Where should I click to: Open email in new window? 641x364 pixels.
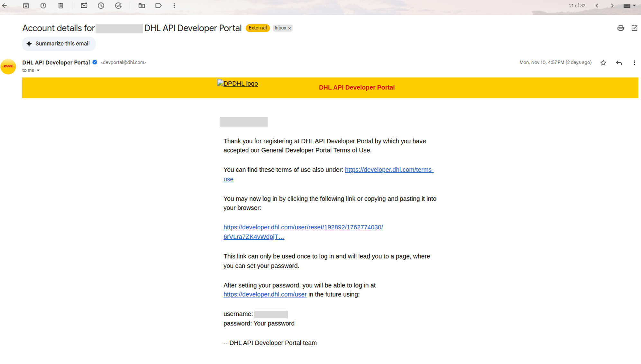[634, 28]
